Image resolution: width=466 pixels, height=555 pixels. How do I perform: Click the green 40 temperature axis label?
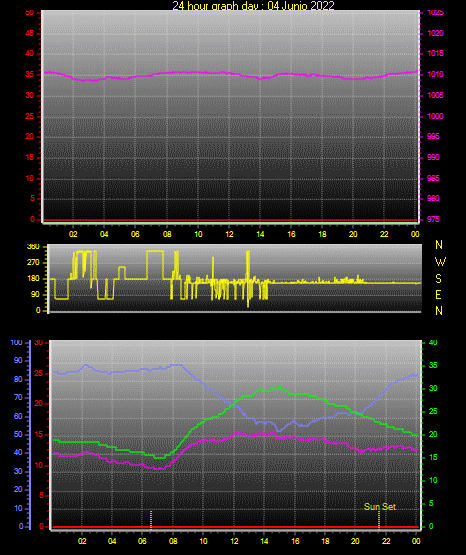(x=433, y=343)
